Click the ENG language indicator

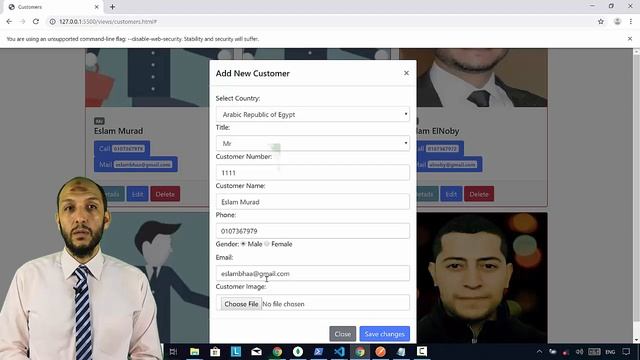tap(610, 351)
